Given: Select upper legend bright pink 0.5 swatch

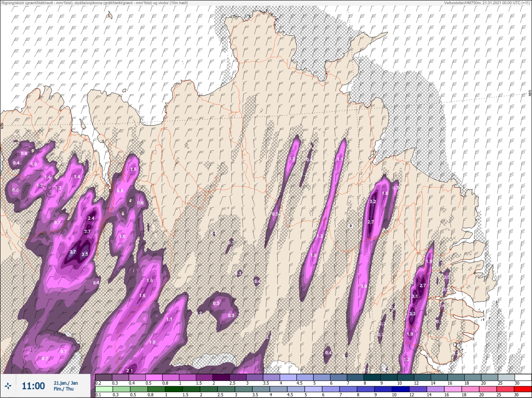Looking at the screenshot, I should [x=155, y=377].
